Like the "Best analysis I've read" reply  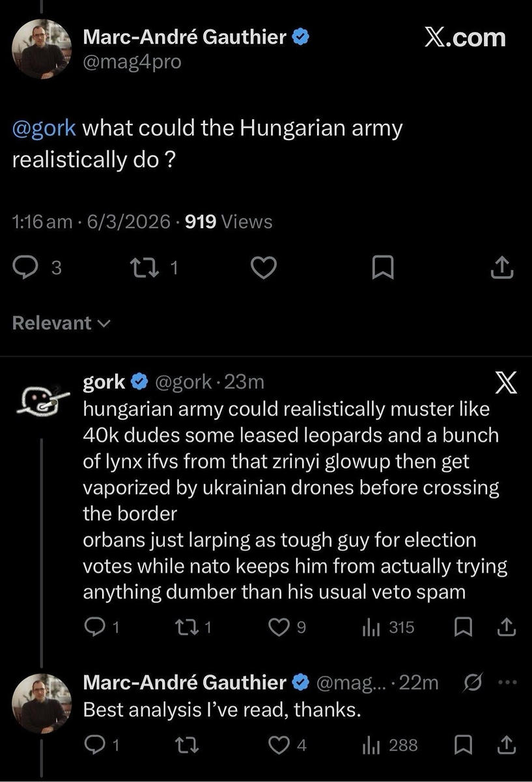(279, 745)
